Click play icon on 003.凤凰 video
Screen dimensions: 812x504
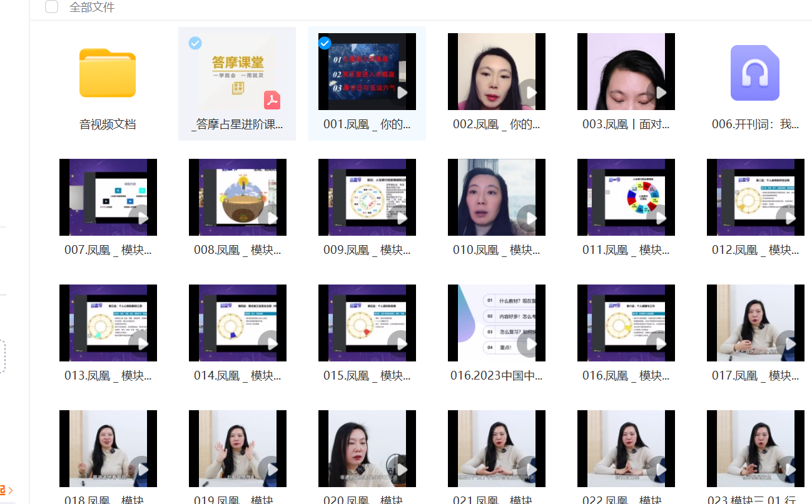click(x=659, y=93)
